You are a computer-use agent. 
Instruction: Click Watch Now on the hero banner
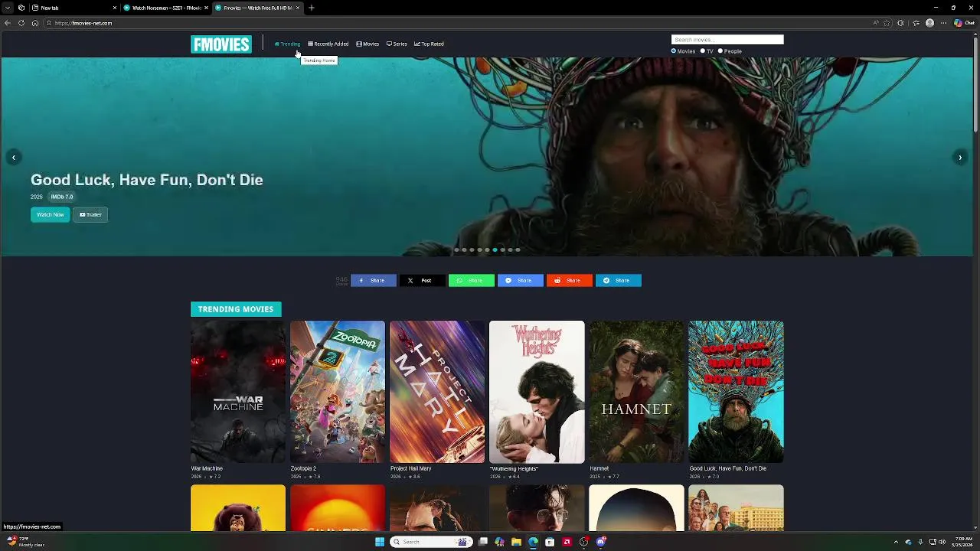point(51,214)
